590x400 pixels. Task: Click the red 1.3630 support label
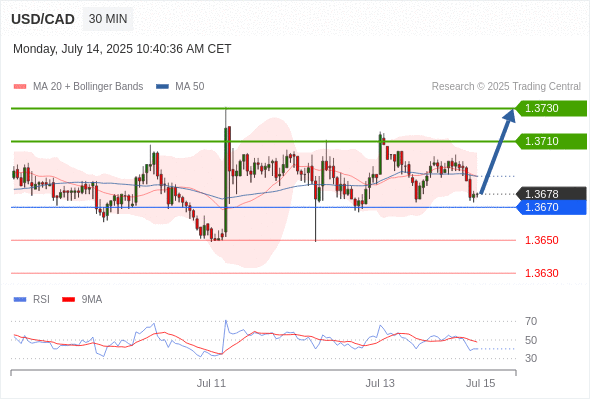541,273
